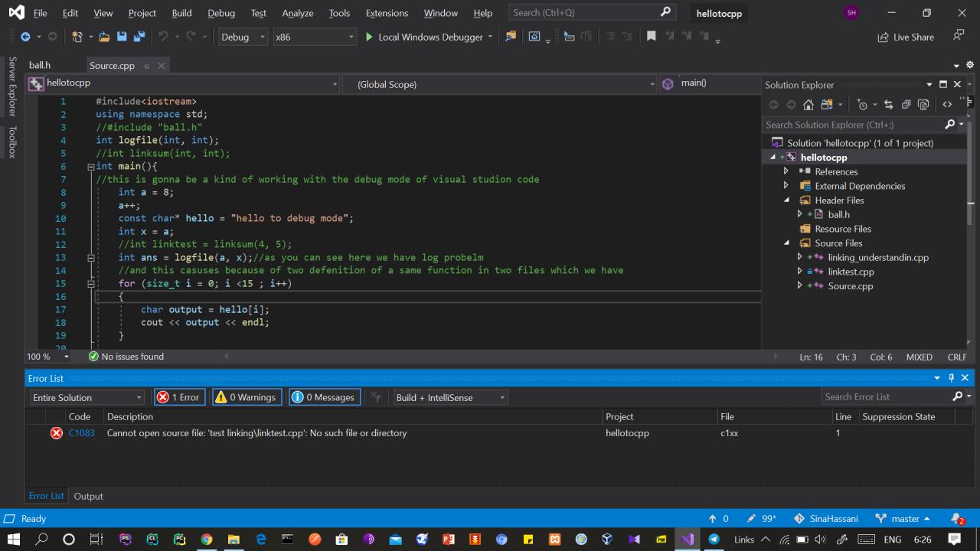The height and width of the screenshot is (551, 980).
Task: Toggle the 0 Warnings filter
Action: click(247, 396)
